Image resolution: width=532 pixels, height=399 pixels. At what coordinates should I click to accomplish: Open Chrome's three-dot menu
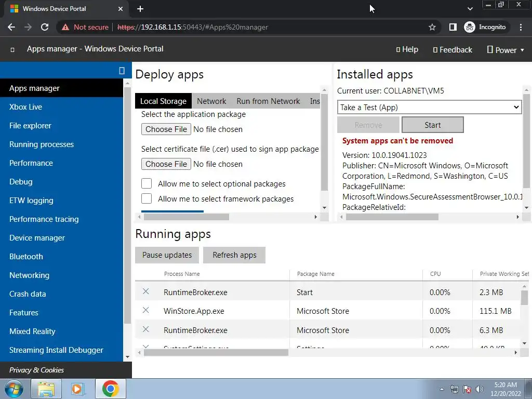tap(521, 27)
